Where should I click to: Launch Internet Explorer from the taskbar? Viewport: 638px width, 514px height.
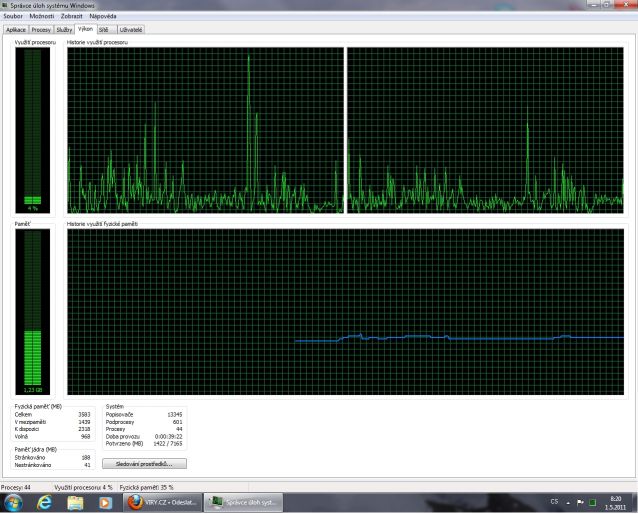click(44, 503)
